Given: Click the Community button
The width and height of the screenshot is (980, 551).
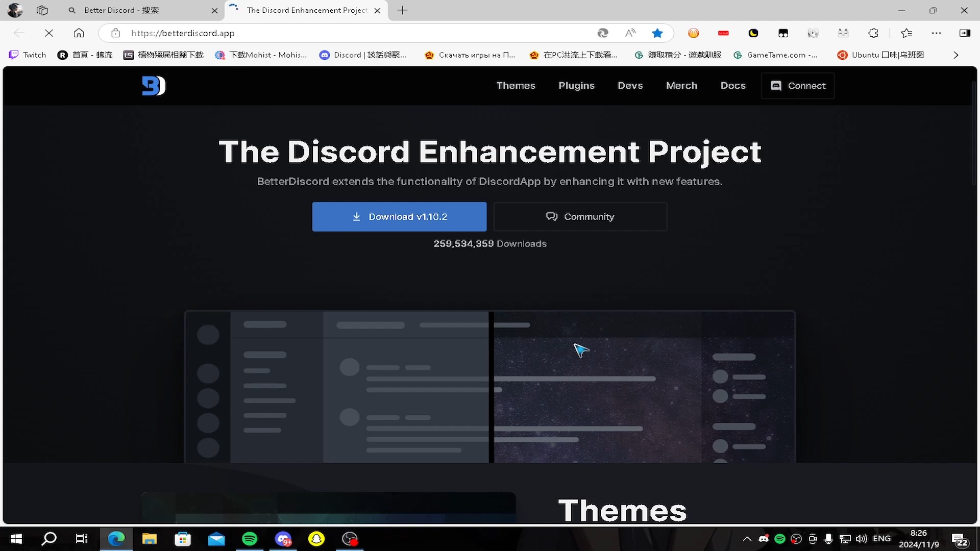Looking at the screenshot, I should (580, 216).
